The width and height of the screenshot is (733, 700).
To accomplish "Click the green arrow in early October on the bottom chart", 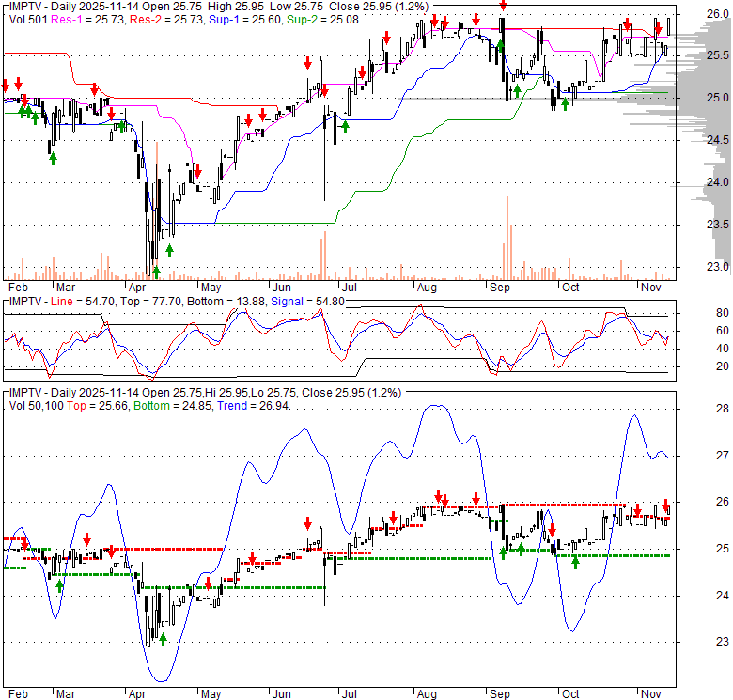I will [x=576, y=561].
